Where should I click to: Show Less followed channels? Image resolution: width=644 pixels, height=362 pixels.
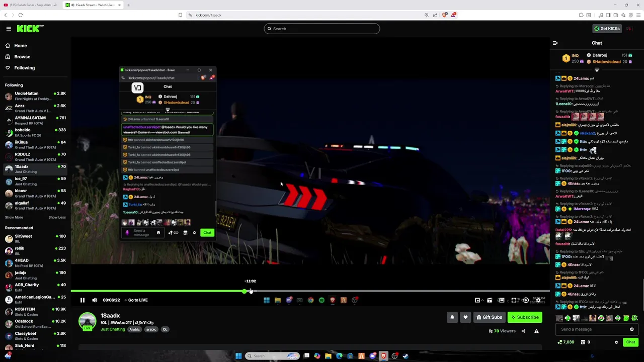click(x=57, y=217)
